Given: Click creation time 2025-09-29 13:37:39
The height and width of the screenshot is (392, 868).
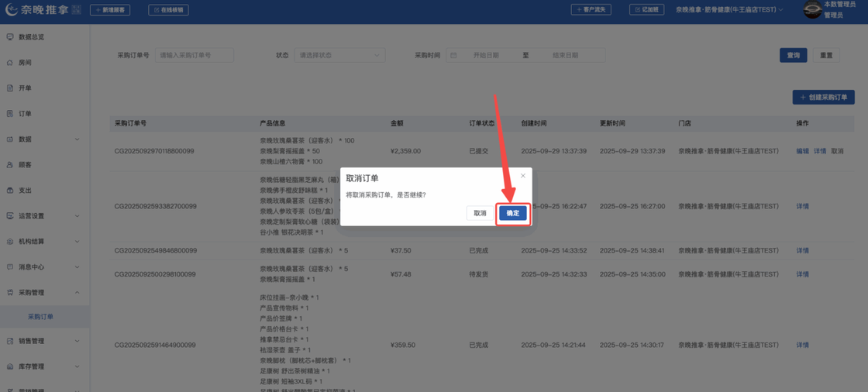Looking at the screenshot, I should [553, 150].
